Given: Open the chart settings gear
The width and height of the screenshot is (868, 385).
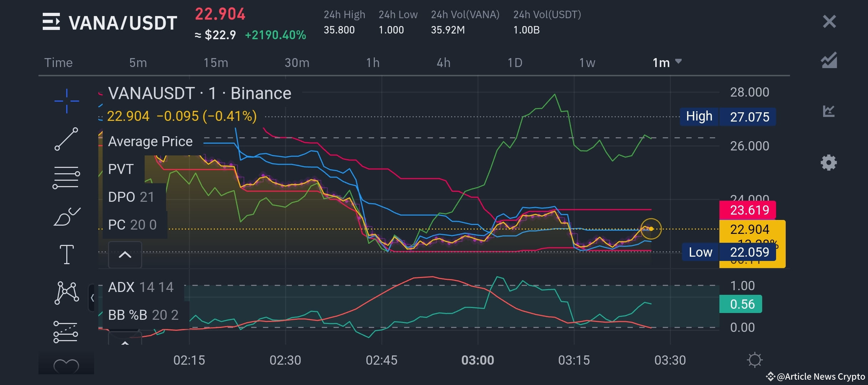Looking at the screenshot, I should [829, 162].
